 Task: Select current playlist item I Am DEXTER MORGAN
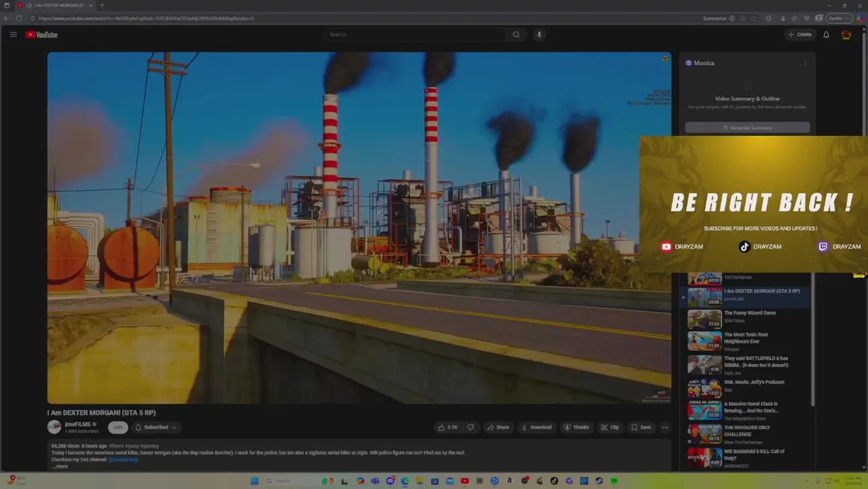[x=745, y=297]
